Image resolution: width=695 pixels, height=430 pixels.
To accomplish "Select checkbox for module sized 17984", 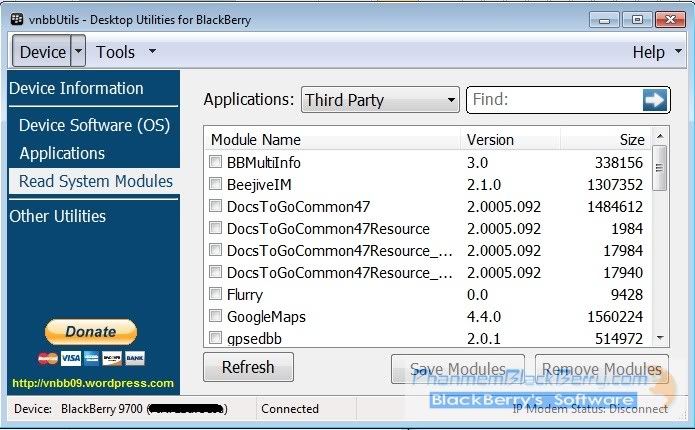I will coord(215,250).
